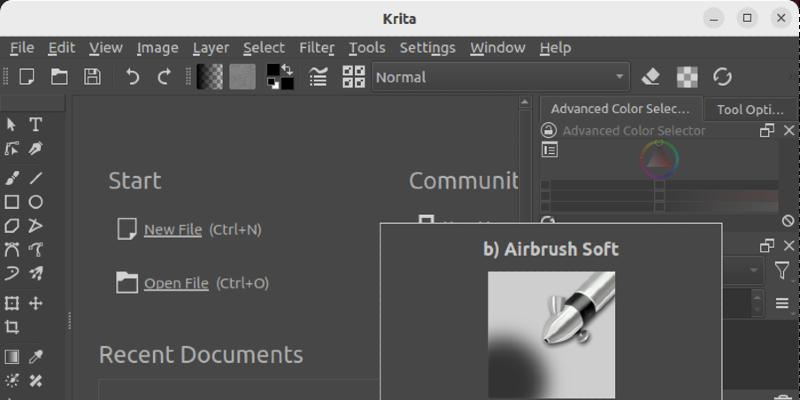800x400 pixels.
Task: Open the brush presets chooser icon
Action: tap(353, 77)
